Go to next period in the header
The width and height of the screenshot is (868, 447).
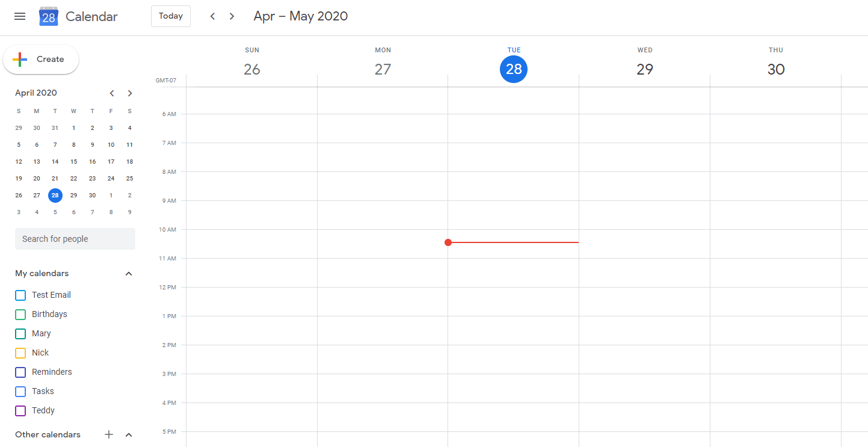232,16
